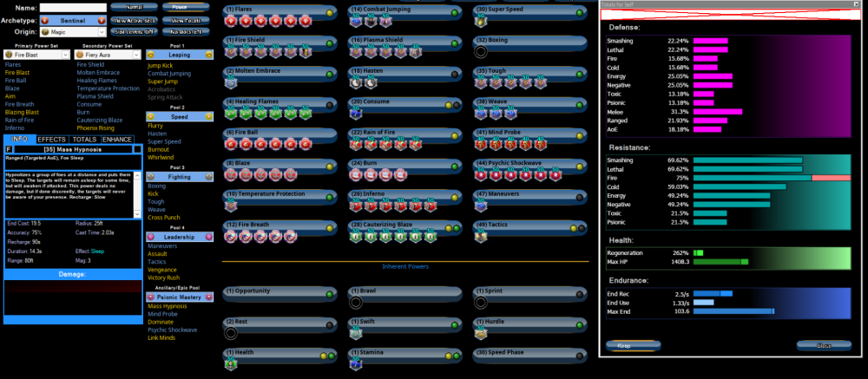Image resolution: width=868 pixels, height=379 pixels.
Task: Click Keep in the Totals window
Action: (x=624, y=345)
